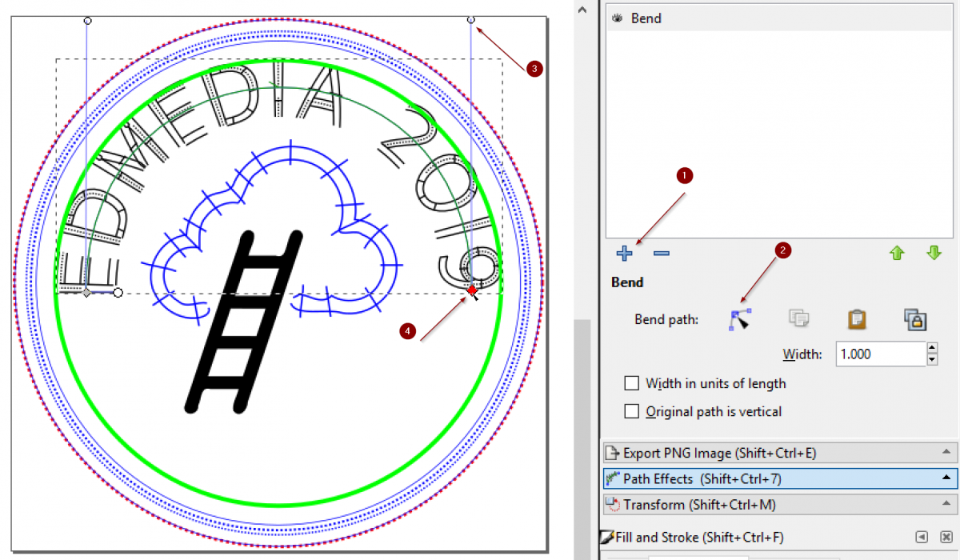Open Export PNG Image panel tab
The image size is (960, 560).
click(x=780, y=453)
